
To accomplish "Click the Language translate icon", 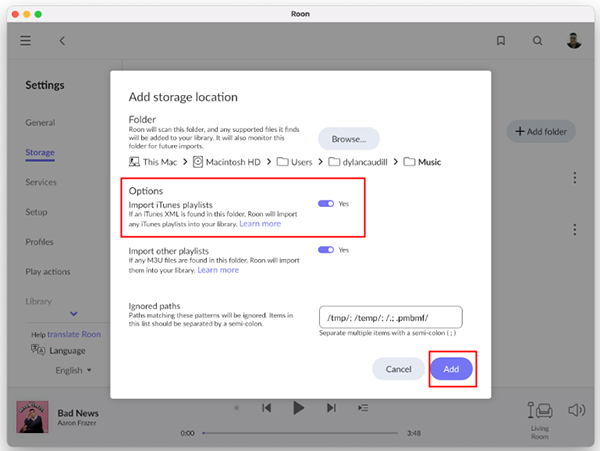I will point(38,350).
